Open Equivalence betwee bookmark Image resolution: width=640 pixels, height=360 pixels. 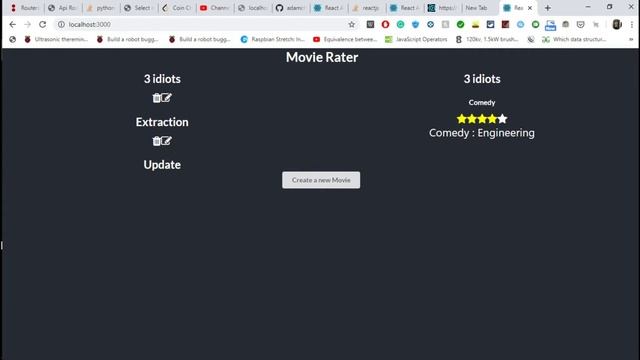[x=345, y=39]
